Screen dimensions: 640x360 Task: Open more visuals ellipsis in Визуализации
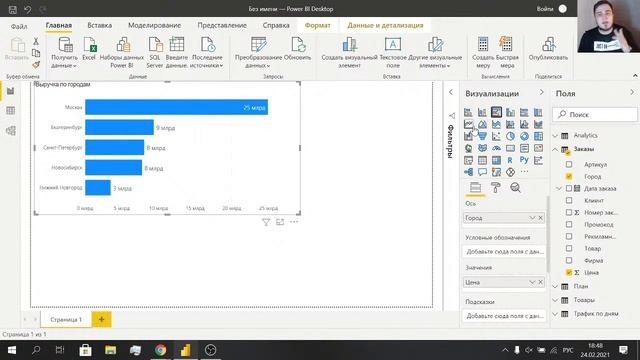click(x=524, y=172)
